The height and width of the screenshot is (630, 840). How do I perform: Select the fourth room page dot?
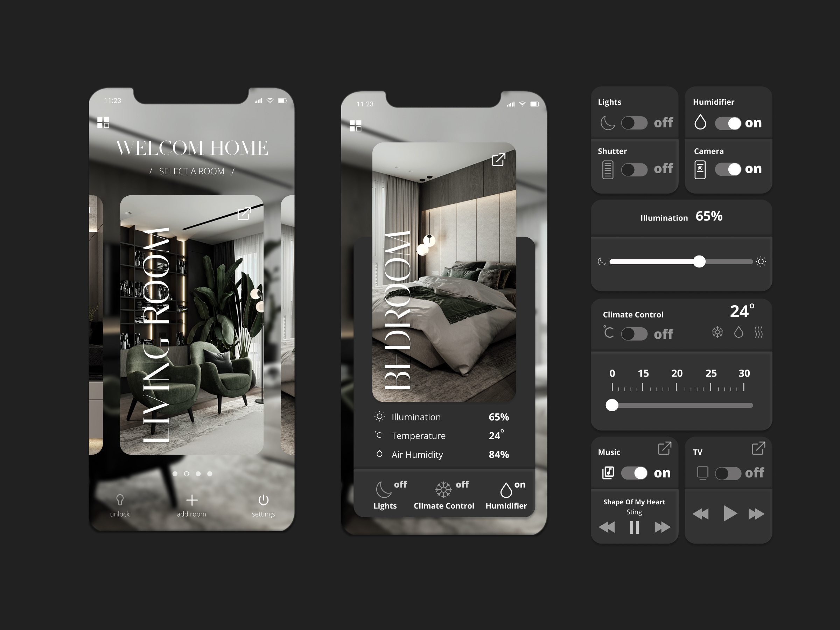(210, 474)
